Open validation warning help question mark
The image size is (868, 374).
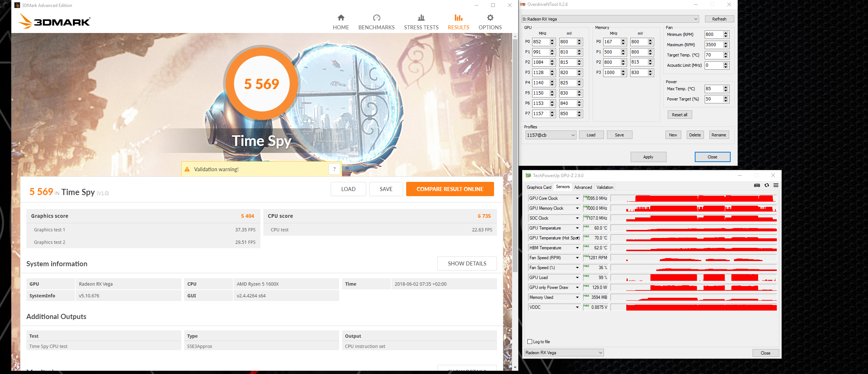334,169
